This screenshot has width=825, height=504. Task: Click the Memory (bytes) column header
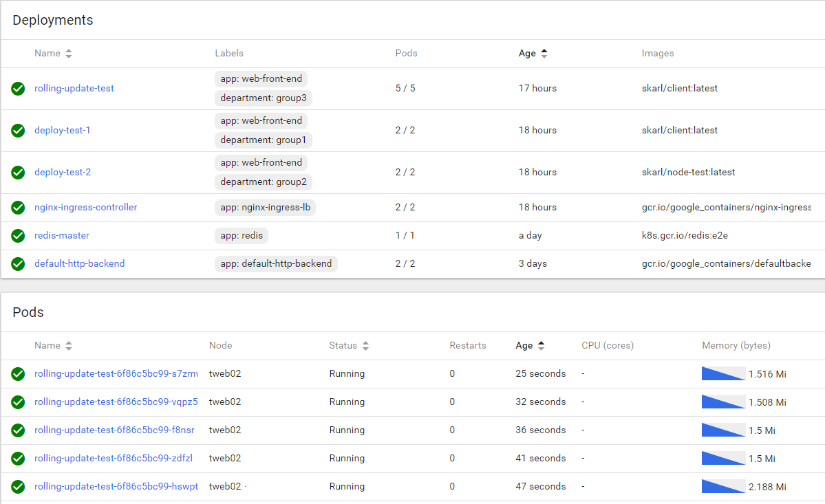tap(736, 345)
